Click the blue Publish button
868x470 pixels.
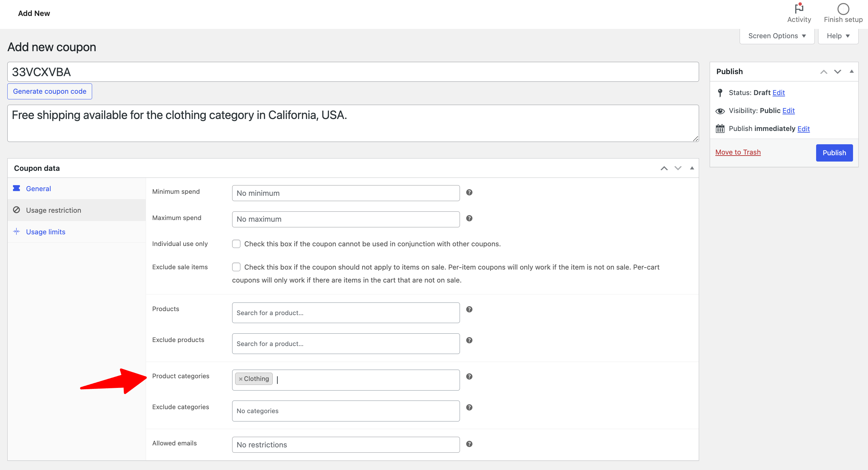point(834,153)
